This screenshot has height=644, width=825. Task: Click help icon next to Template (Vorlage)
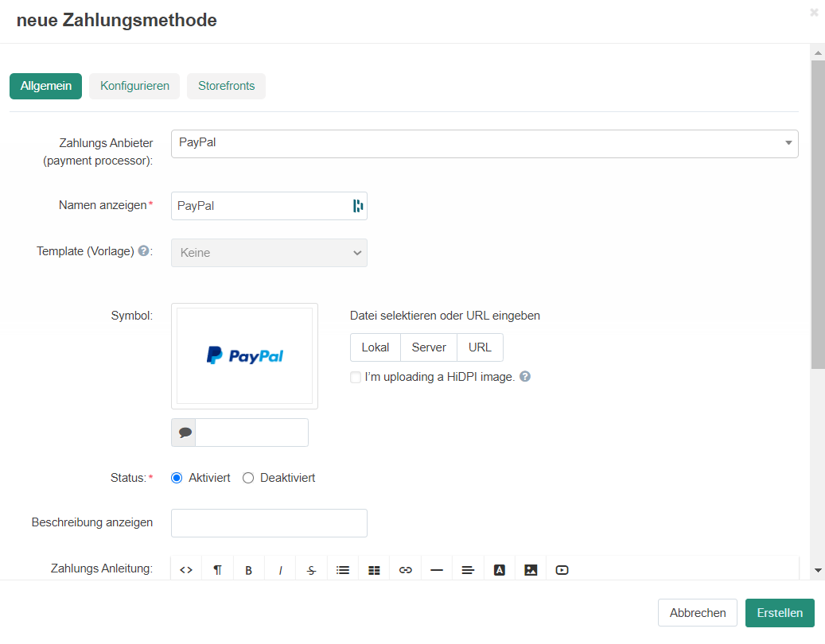pos(143,250)
